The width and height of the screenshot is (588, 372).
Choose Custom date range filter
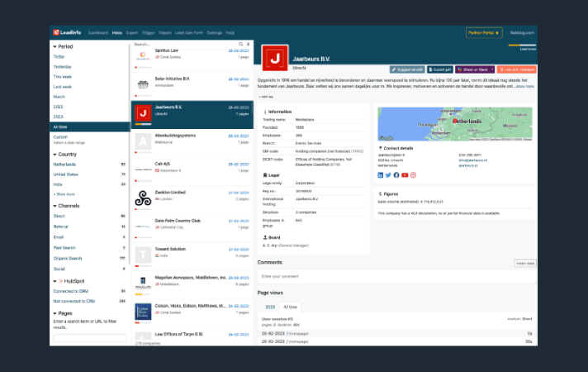click(x=60, y=137)
